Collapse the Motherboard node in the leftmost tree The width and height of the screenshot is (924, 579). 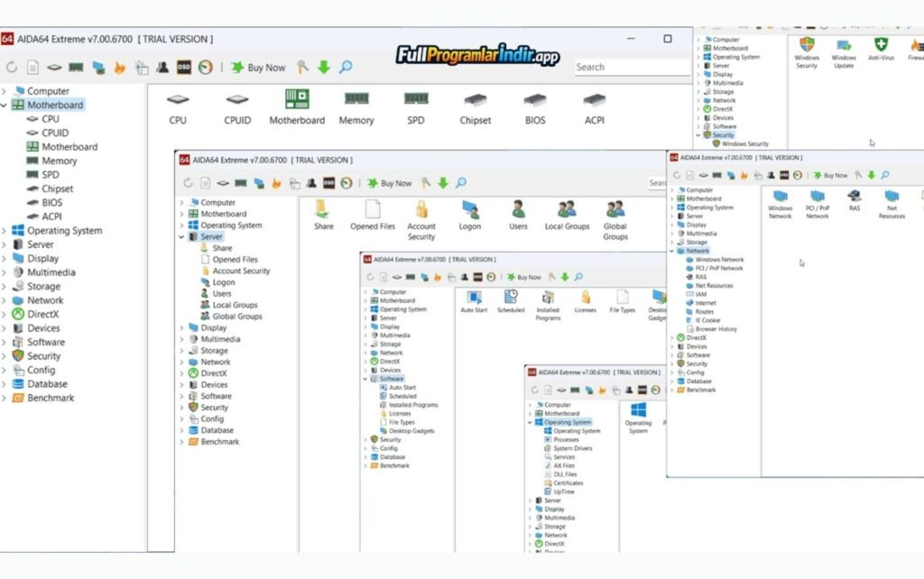[x=5, y=106]
